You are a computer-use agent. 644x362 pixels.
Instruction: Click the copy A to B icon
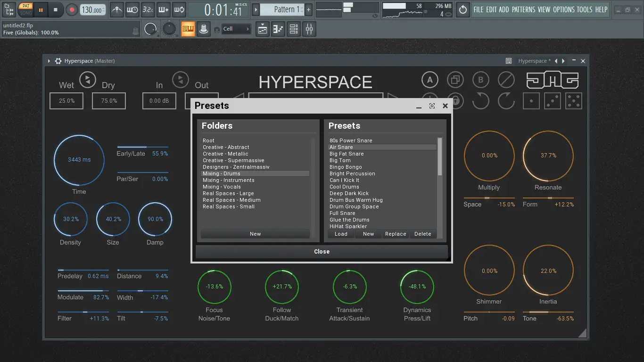(x=455, y=80)
